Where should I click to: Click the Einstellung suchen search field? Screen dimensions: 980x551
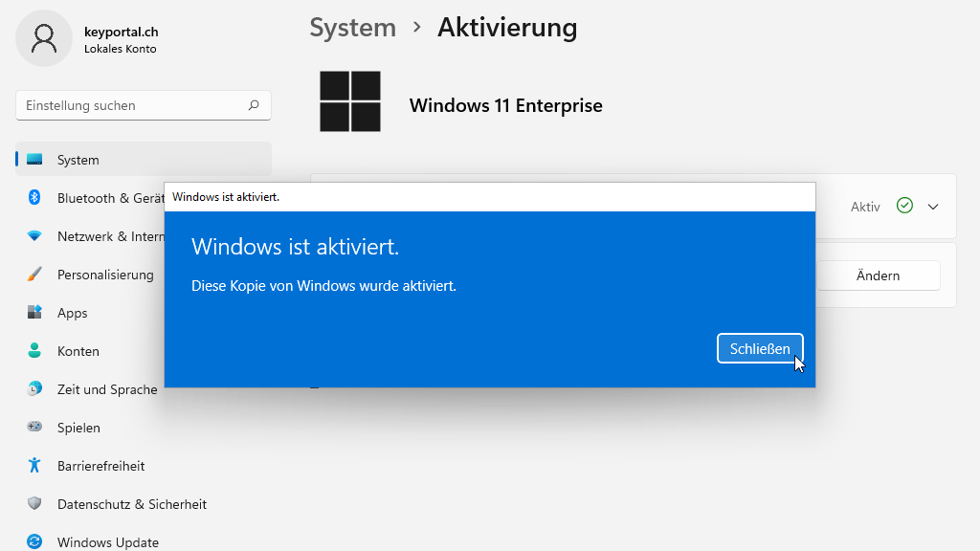tap(134, 105)
